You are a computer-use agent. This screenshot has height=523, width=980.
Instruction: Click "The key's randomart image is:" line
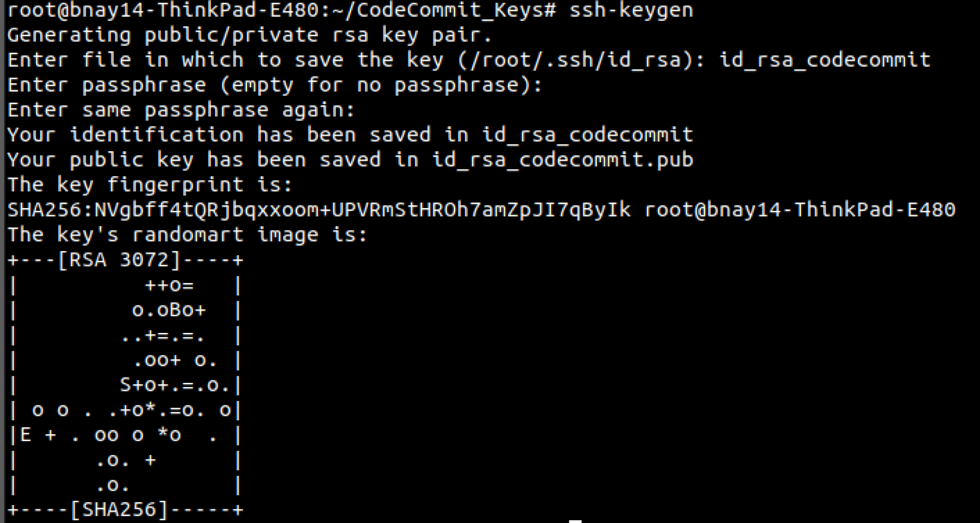coord(188,235)
